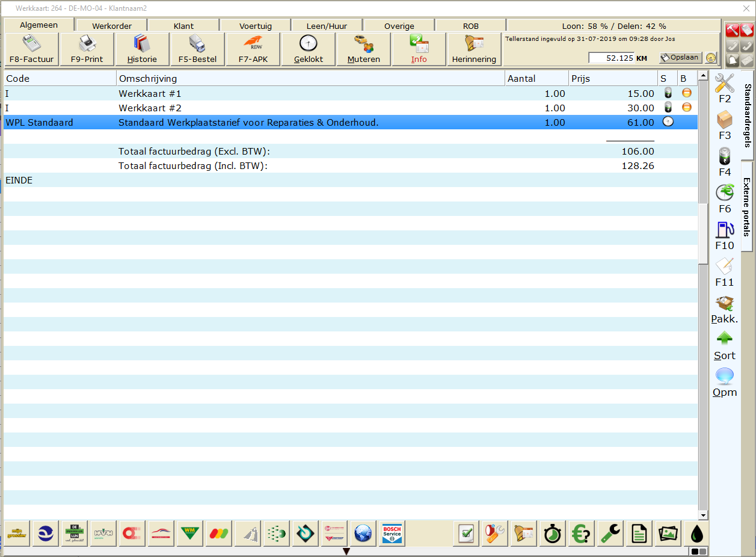This screenshot has width=756, height=557.
Task: Click the blue globe portal icon
Action: click(363, 534)
